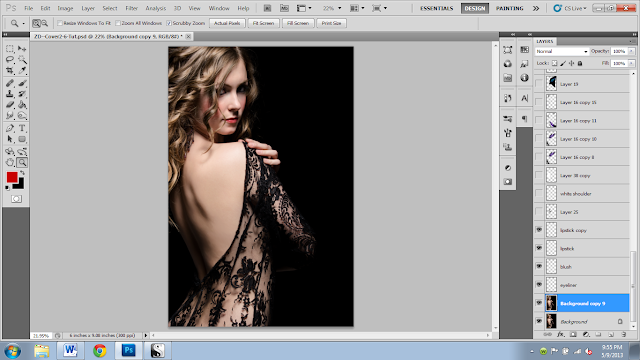640x360 pixels.
Task: Open the CS Live dropdown
Action: tap(570, 8)
